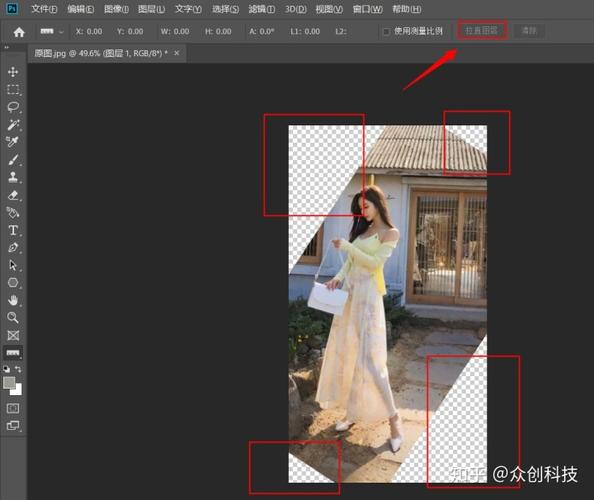This screenshot has height=500, width=594.
Task: Toggle Quick Mask mode
Action: click(x=13, y=408)
